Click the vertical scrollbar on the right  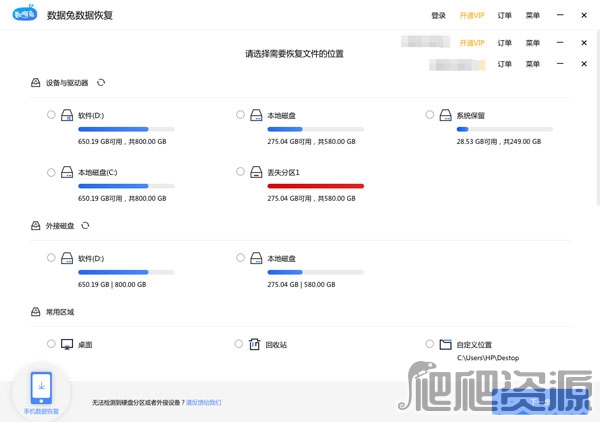(x=598, y=119)
